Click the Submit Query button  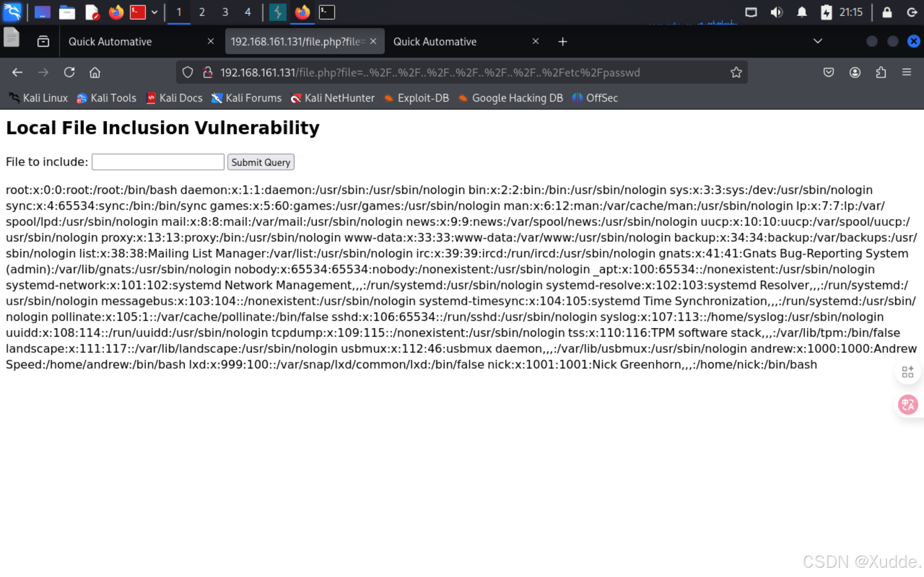(261, 162)
